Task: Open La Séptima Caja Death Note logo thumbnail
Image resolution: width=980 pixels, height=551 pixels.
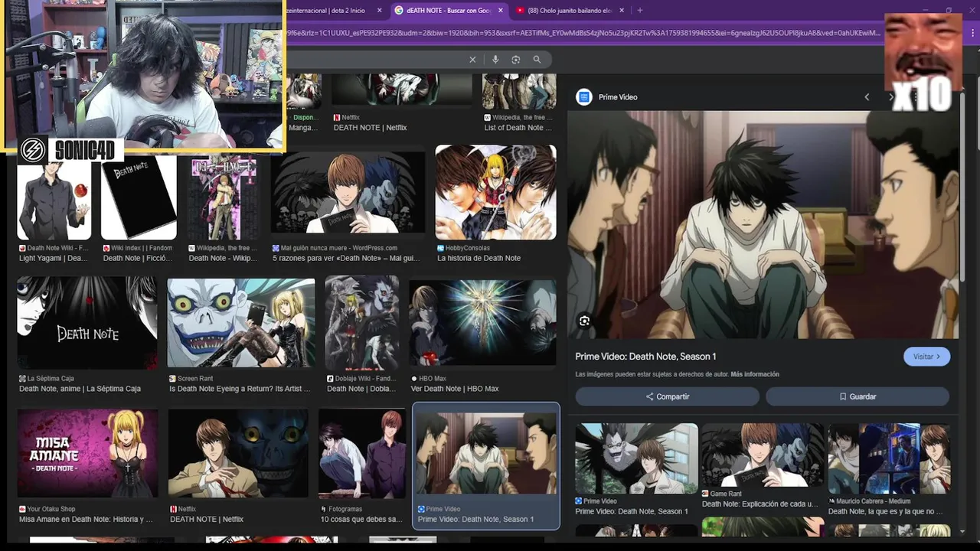Action: point(87,323)
